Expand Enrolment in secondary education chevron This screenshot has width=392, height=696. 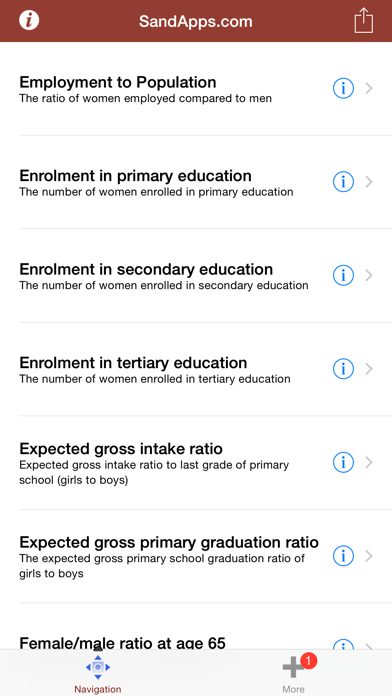[369, 276]
